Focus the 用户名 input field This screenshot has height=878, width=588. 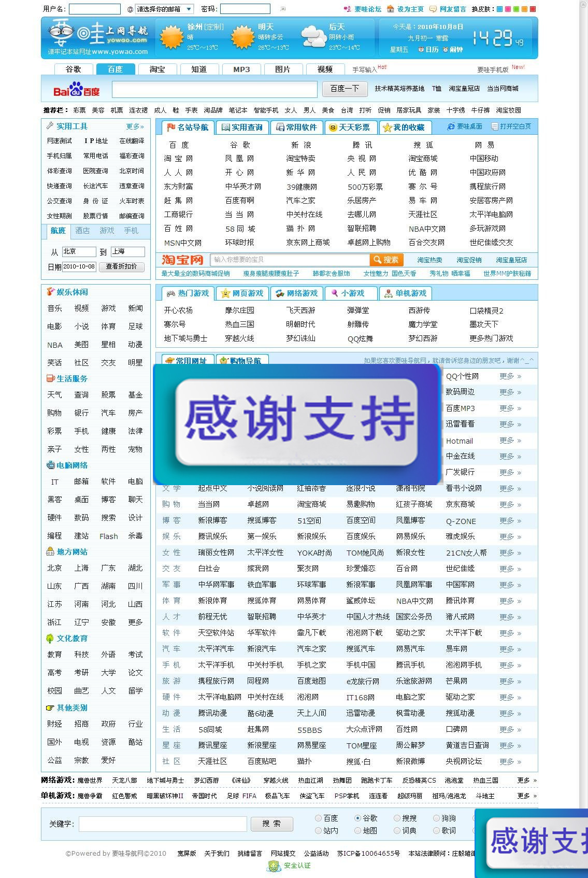pyautogui.click(x=95, y=9)
